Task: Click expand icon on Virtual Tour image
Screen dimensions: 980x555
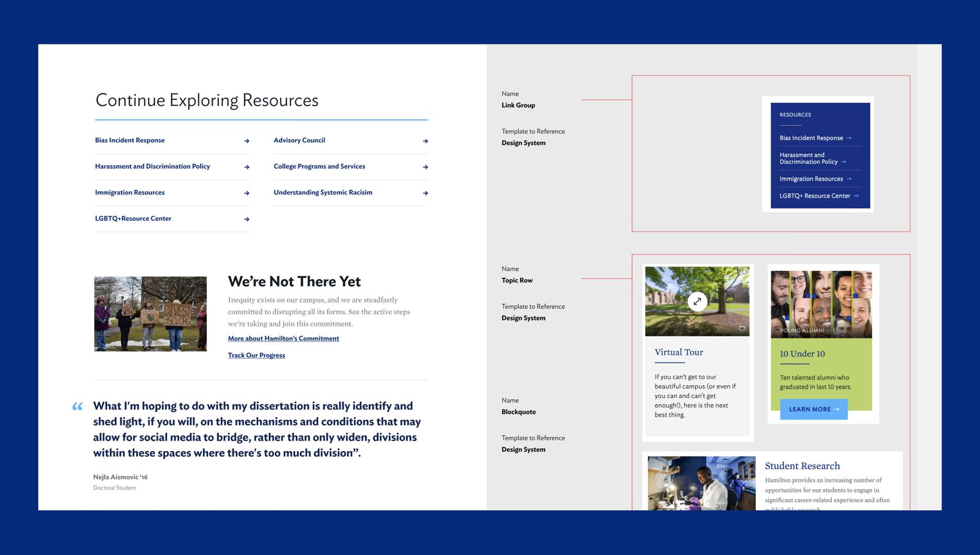Action: point(697,301)
